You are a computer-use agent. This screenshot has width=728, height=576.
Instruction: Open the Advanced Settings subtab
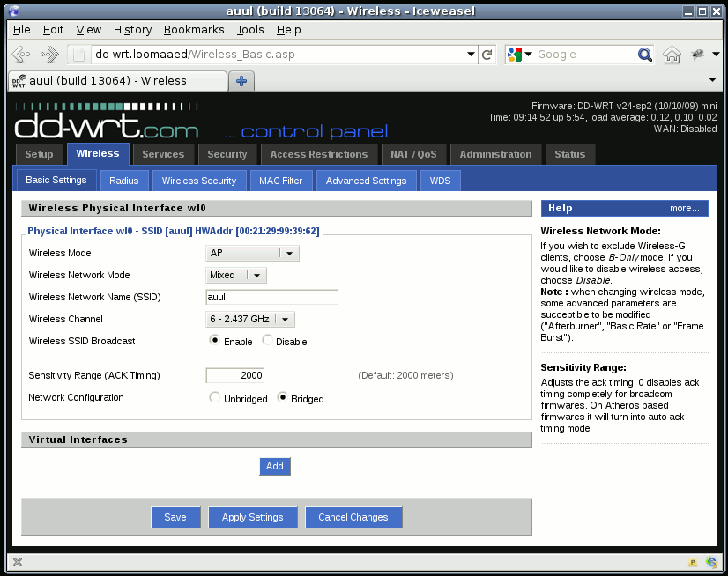(x=366, y=181)
